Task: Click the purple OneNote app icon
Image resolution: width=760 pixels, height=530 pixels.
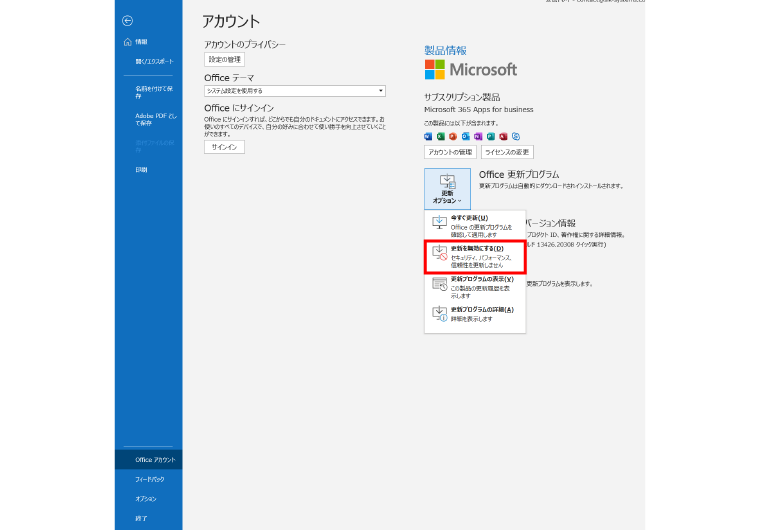Action: [478, 136]
